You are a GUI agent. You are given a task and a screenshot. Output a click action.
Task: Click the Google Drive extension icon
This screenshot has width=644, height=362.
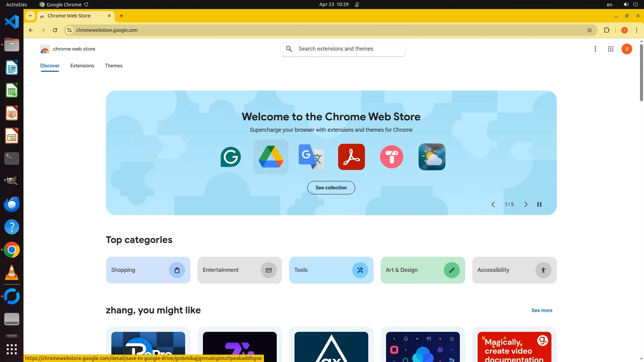click(x=271, y=157)
